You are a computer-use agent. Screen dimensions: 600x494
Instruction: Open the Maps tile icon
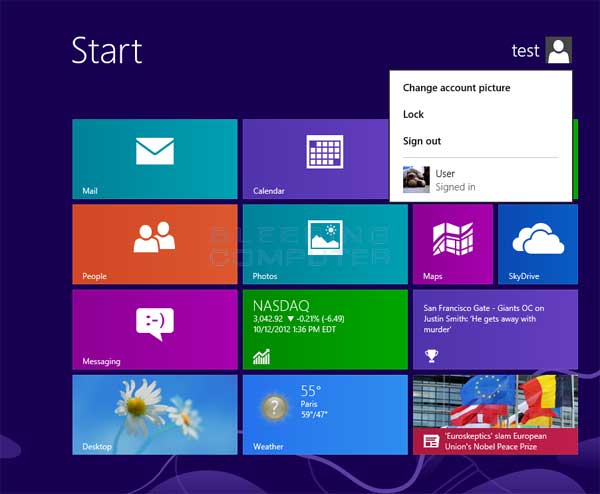(x=453, y=238)
